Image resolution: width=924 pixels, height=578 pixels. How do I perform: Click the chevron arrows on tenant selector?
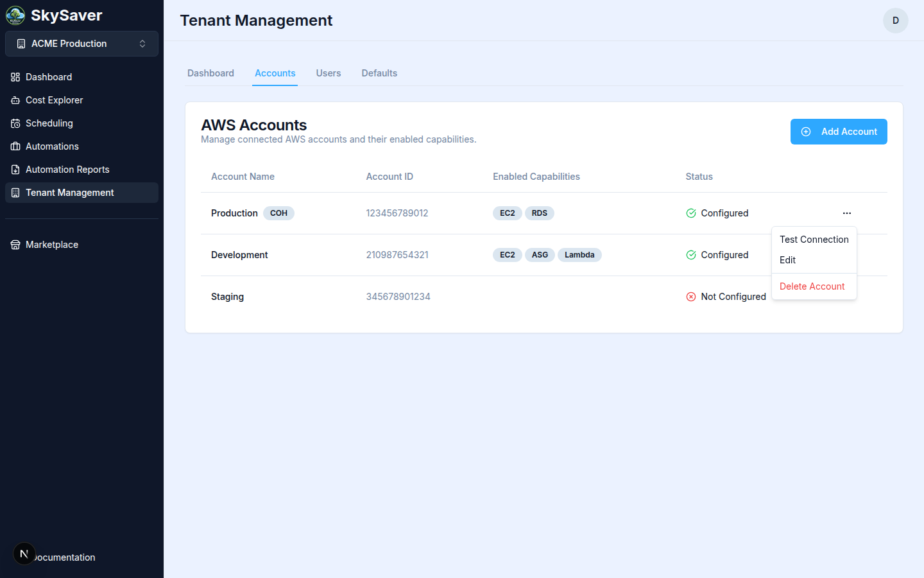(x=142, y=44)
